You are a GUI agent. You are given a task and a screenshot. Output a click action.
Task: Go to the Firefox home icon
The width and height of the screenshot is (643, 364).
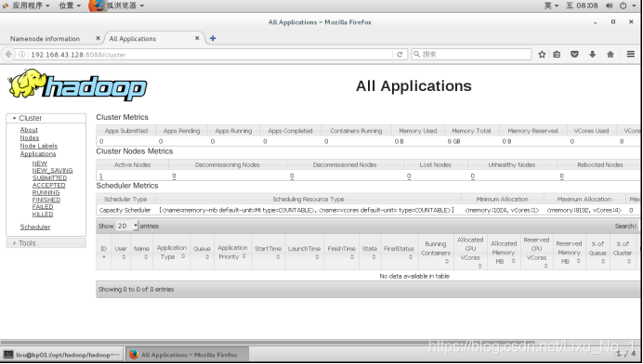(x=610, y=54)
